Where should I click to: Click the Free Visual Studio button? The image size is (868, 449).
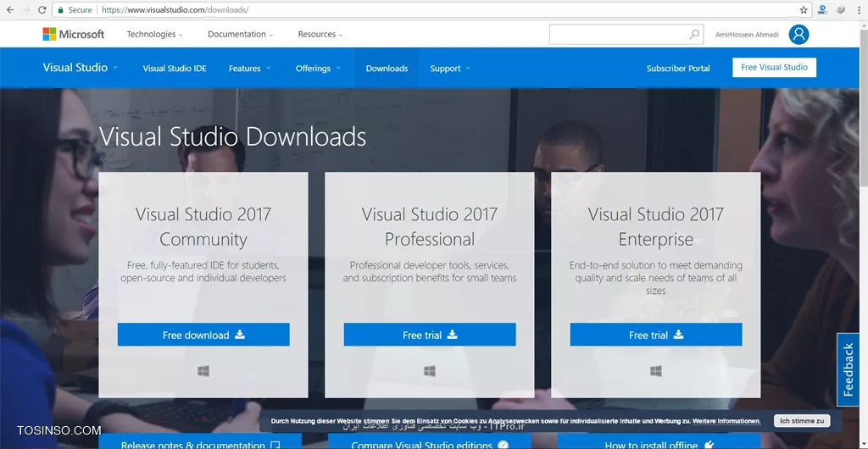[x=774, y=68]
